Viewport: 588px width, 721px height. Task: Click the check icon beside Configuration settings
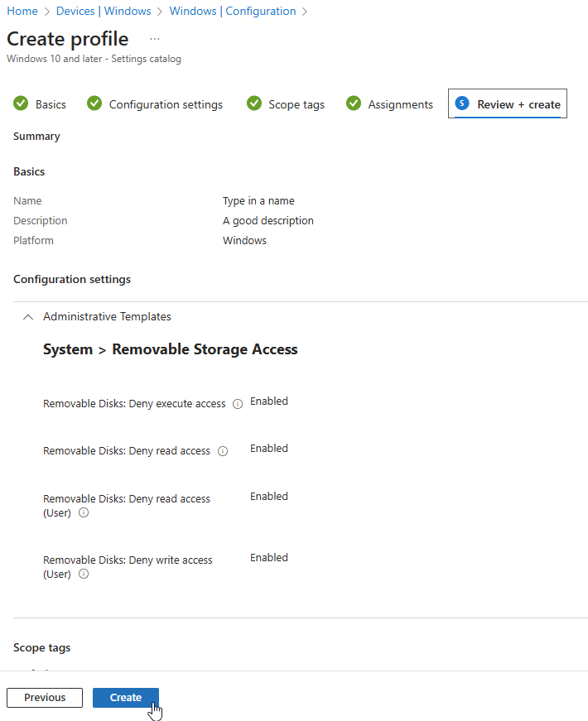pyautogui.click(x=94, y=103)
